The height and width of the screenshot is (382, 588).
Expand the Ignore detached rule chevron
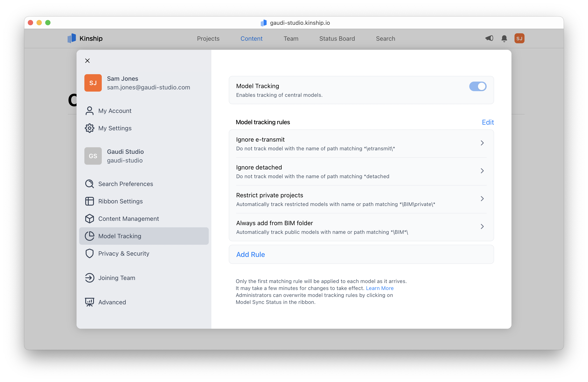click(x=482, y=171)
